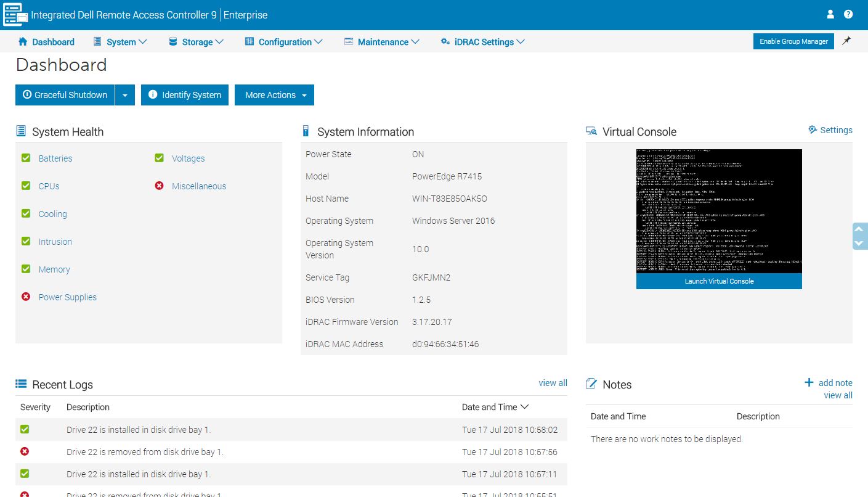Launch the Virtual Console
The width and height of the screenshot is (868, 497).
pos(718,281)
